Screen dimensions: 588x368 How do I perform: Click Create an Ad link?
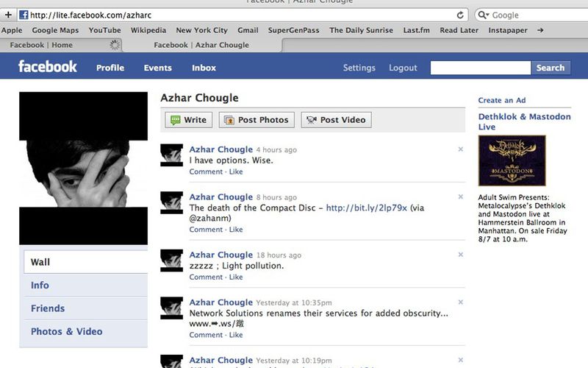click(x=502, y=100)
